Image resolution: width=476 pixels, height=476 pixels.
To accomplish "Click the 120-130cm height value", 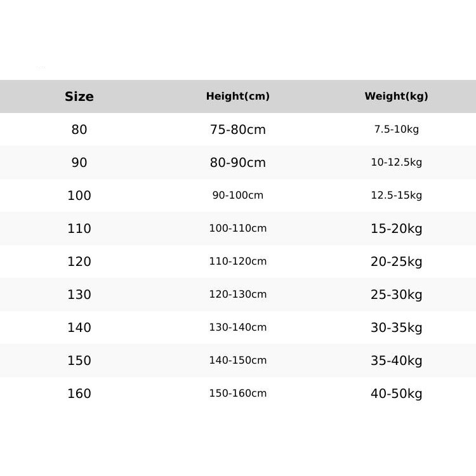I will click(x=238, y=294).
